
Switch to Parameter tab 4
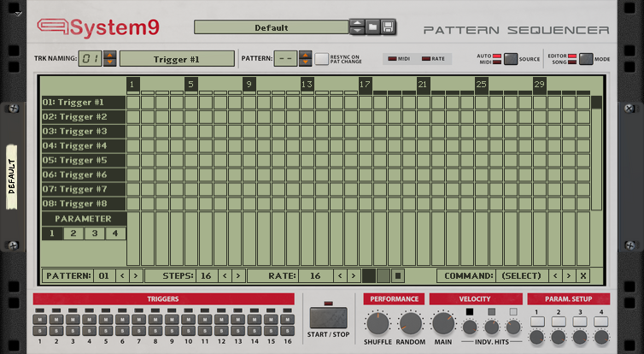coord(115,233)
